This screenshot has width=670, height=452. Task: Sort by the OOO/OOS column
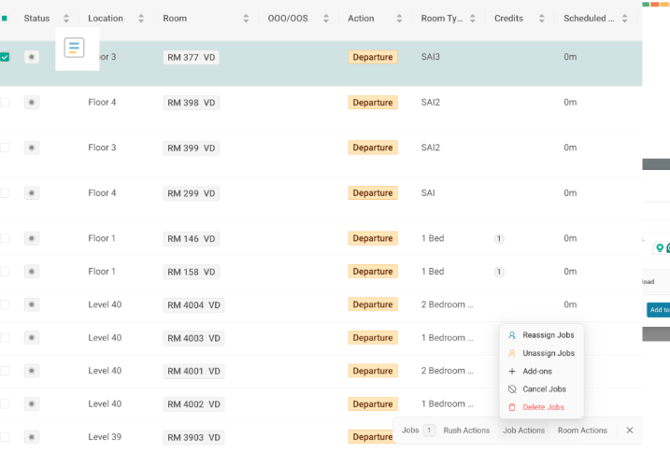click(326, 18)
